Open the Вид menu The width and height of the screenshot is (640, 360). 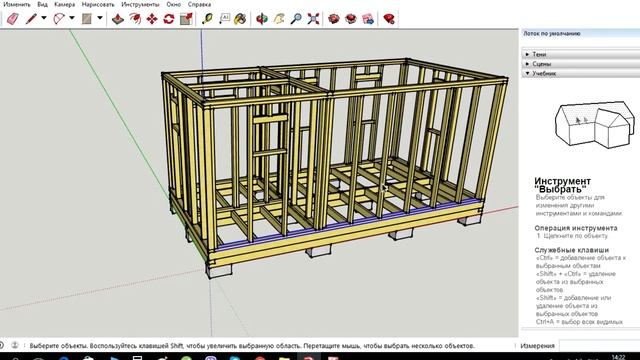click(42, 4)
